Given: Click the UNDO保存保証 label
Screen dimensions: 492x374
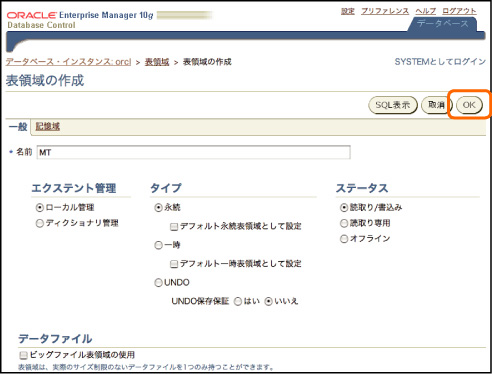Looking at the screenshot, I should point(200,301).
